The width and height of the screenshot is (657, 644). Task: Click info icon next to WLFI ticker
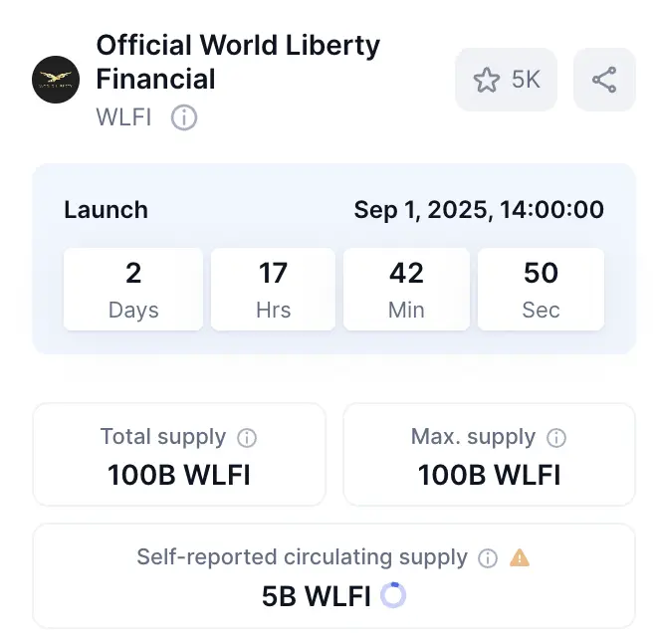click(x=184, y=117)
